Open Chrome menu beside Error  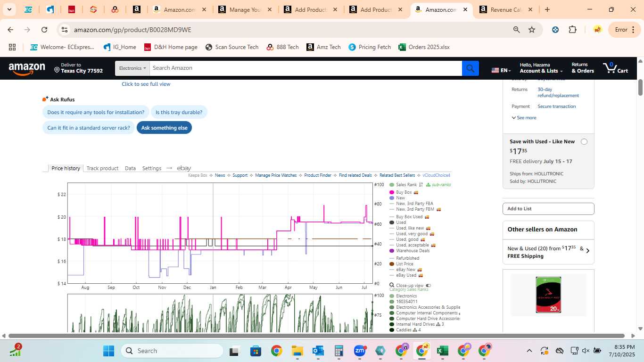pyautogui.click(x=632, y=30)
